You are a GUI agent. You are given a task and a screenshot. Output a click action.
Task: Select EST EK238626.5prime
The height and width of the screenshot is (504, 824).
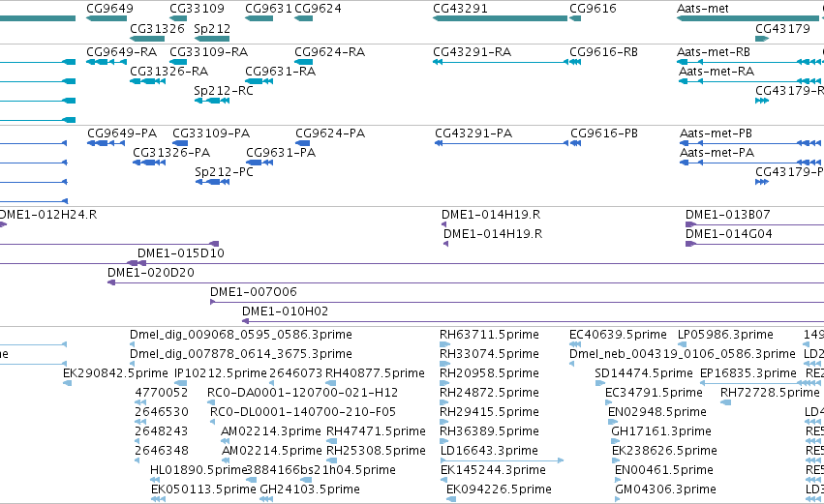pos(664,451)
